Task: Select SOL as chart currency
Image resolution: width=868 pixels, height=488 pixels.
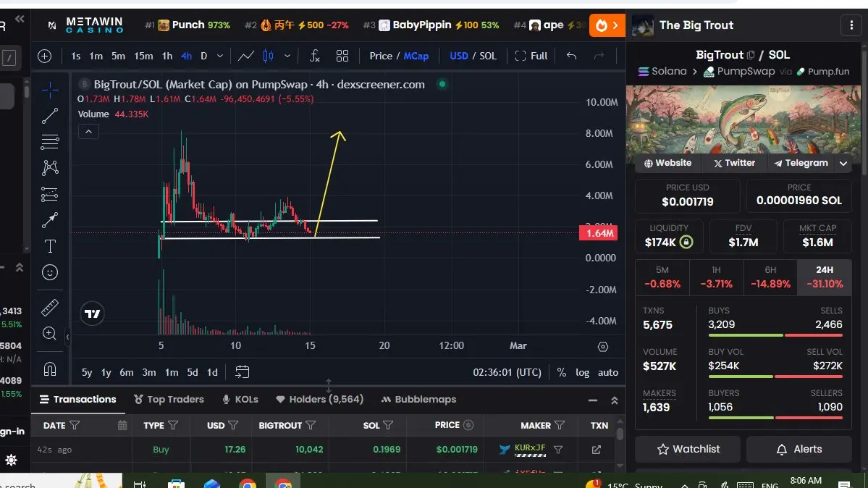Action: point(488,56)
